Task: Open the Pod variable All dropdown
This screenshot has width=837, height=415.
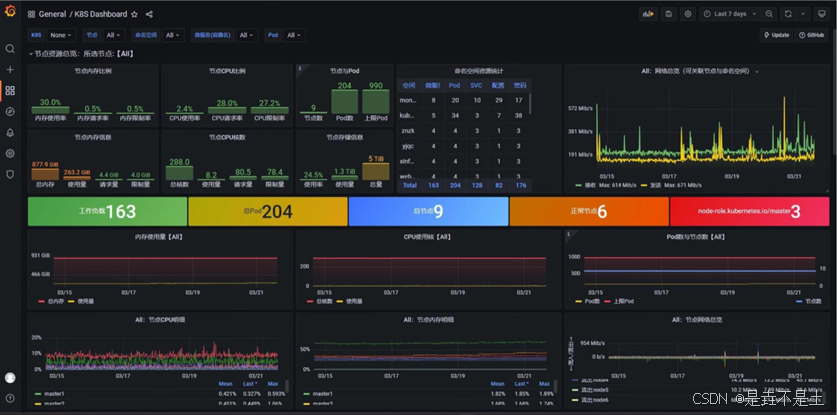Action: tap(295, 35)
